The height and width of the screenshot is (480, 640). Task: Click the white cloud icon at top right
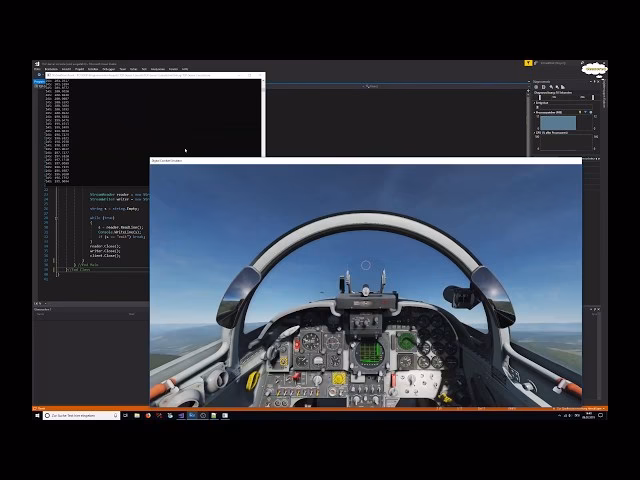point(595,69)
